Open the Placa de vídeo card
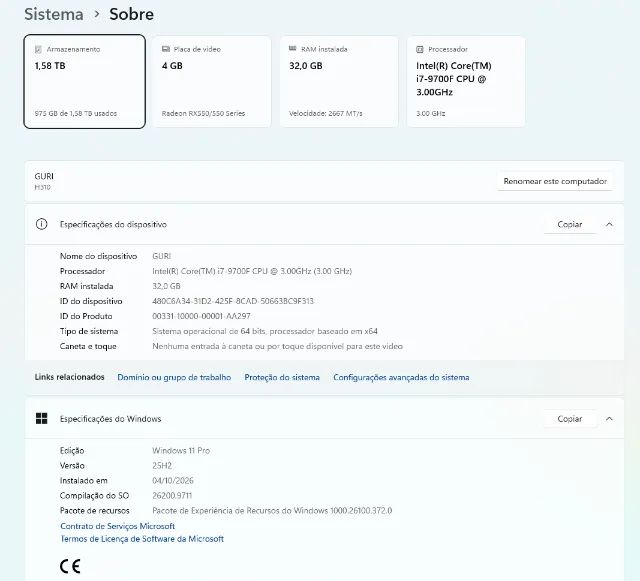Image resolution: width=640 pixels, height=581 pixels. coord(211,82)
